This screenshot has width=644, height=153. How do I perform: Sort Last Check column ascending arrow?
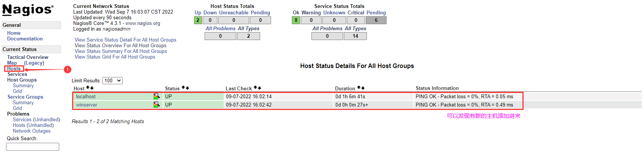pyautogui.click(x=255, y=88)
